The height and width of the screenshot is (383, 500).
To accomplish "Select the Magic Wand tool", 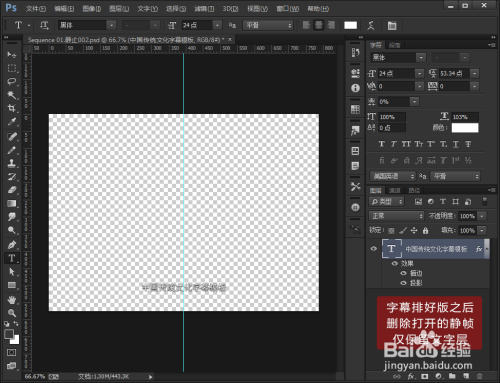I will [12, 95].
